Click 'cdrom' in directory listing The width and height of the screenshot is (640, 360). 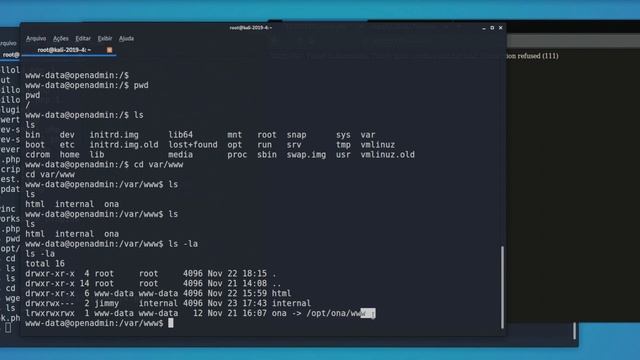click(x=38, y=155)
